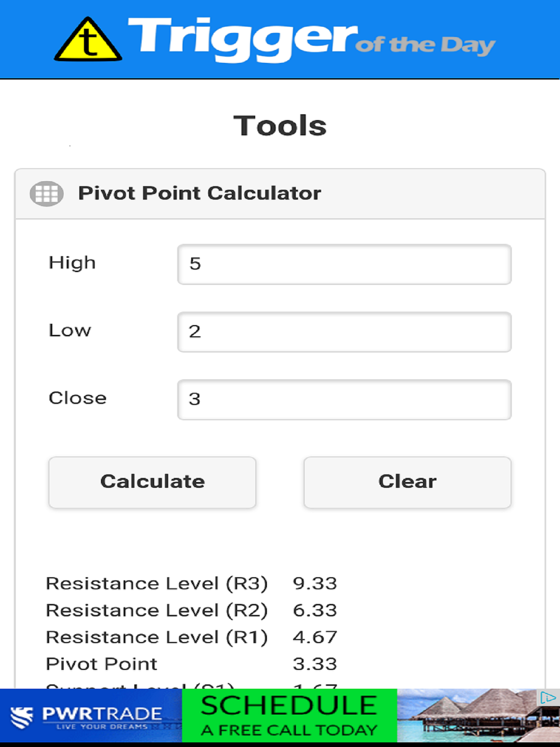Focus the Low input field
Viewport: 560px width, 747px height.
[x=344, y=332]
